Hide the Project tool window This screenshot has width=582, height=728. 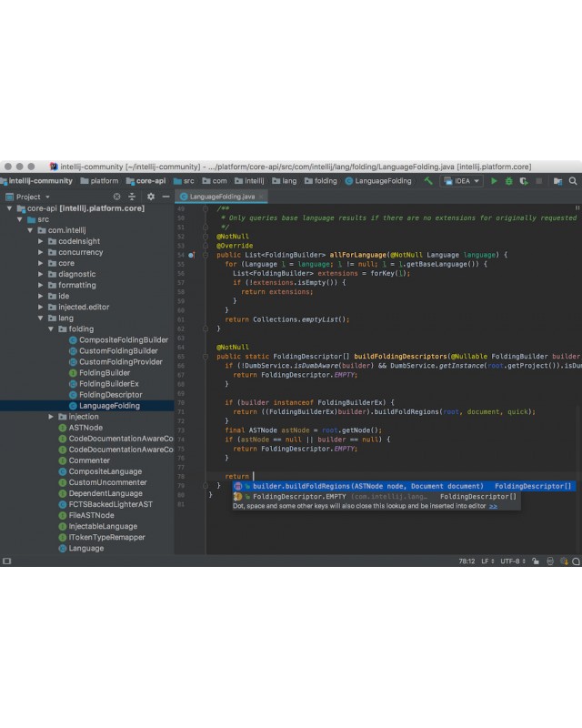166,197
